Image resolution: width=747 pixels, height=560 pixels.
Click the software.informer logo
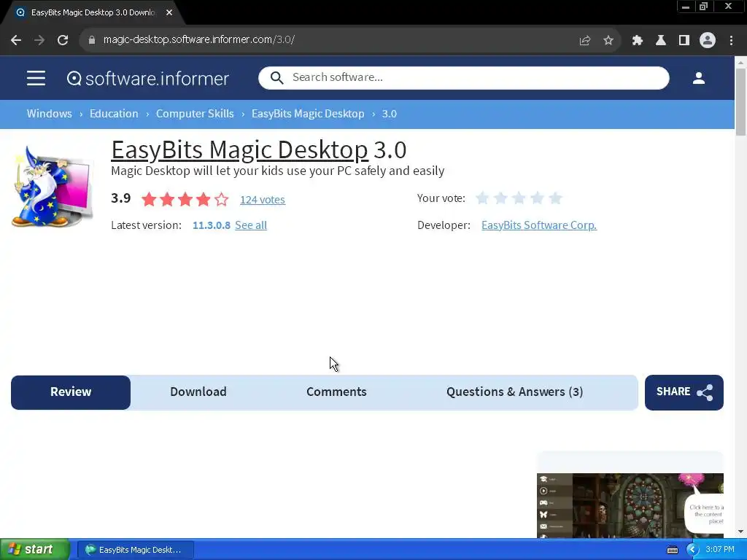click(x=147, y=79)
